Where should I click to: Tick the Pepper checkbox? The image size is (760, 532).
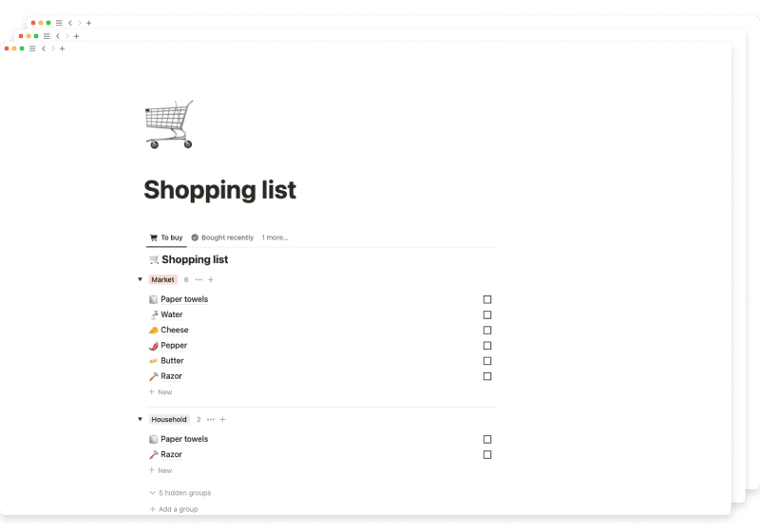(x=487, y=346)
